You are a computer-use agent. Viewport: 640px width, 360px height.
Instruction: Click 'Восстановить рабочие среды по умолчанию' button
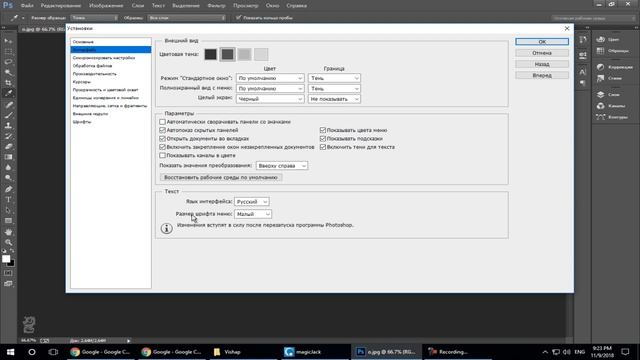(x=221, y=178)
